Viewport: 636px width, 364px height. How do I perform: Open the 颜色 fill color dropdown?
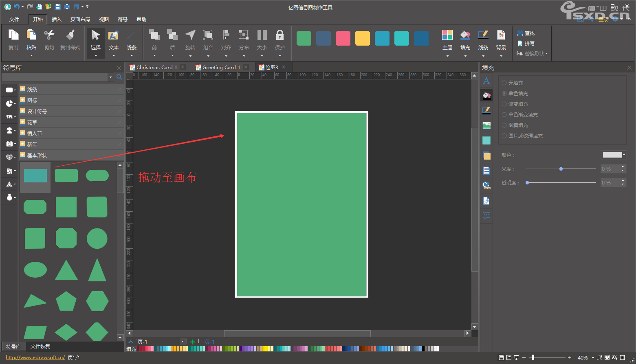click(614, 155)
